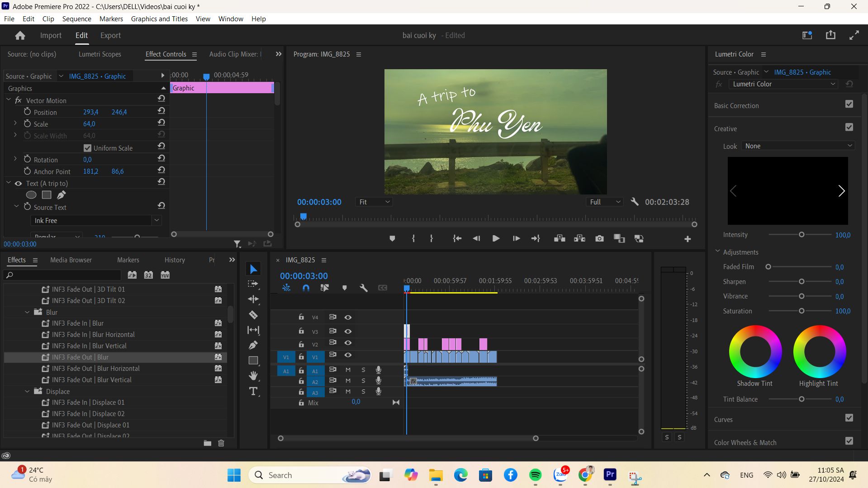
Task: Switch to Lumetri Scopes tab
Action: coord(100,54)
